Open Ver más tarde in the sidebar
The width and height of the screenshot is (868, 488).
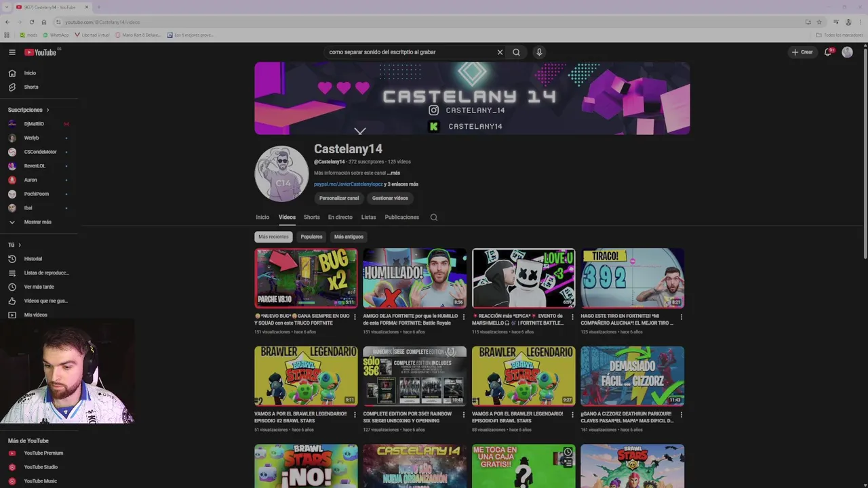(39, 287)
